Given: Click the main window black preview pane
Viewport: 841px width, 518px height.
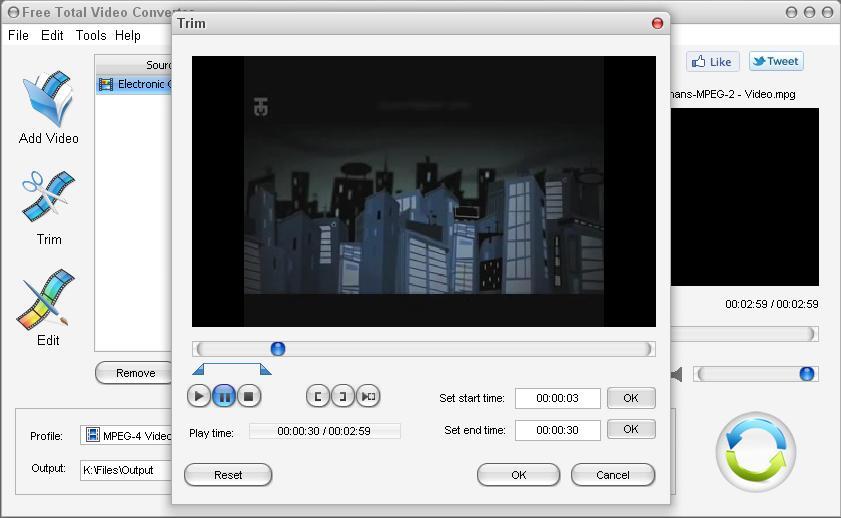Looking at the screenshot, I should (744, 197).
